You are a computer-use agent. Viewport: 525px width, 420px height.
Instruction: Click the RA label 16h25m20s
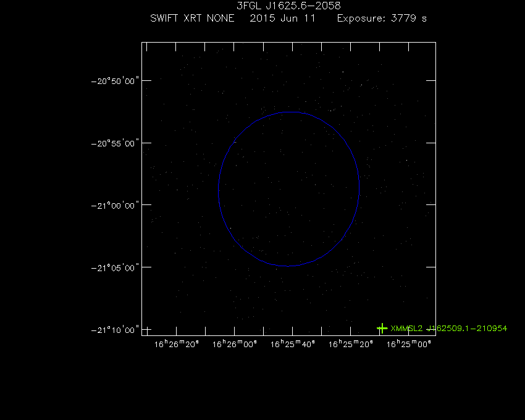(351, 344)
